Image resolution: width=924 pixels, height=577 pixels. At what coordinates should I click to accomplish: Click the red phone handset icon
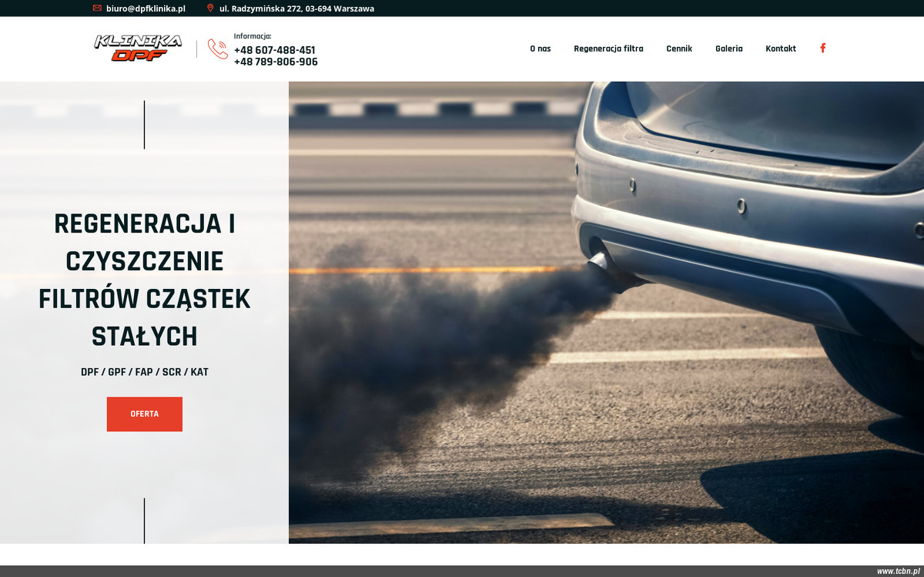pos(218,49)
